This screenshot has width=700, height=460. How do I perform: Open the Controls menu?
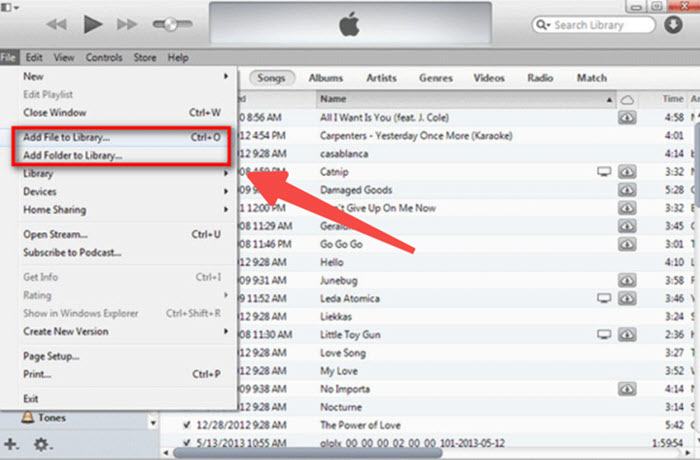coord(104,58)
